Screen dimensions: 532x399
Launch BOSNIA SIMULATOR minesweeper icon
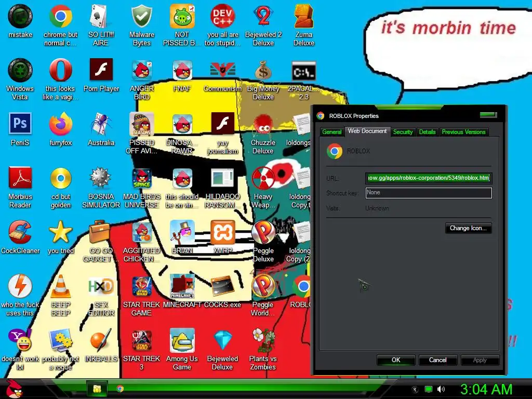pos(101,177)
